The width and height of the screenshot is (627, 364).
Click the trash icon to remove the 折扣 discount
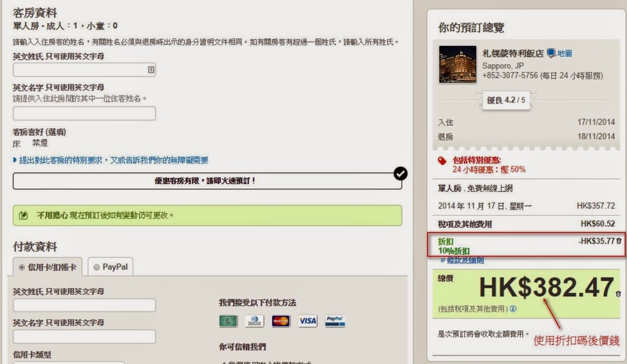pyautogui.click(x=619, y=241)
